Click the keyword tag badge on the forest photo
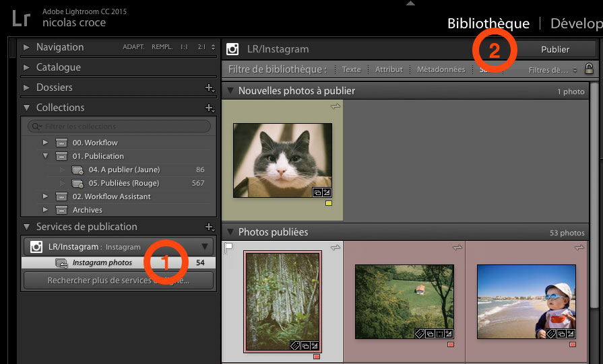The width and height of the screenshot is (603, 364). point(294,345)
